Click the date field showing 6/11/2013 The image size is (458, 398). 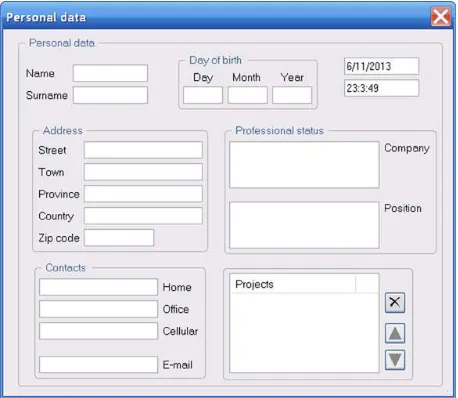(x=381, y=66)
